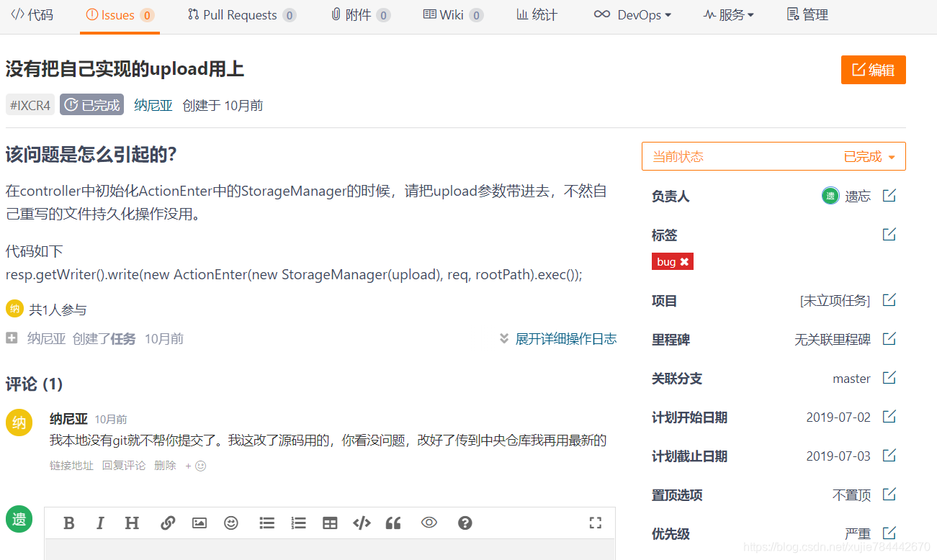Expand 展开详细操作日志 log
The height and width of the screenshot is (560, 937).
[558, 339]
